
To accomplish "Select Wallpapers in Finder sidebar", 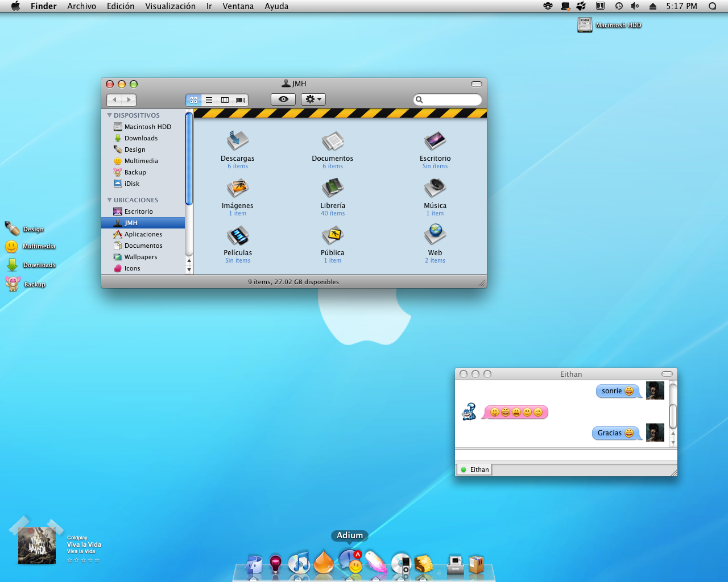I will click(x=143, y=257).
